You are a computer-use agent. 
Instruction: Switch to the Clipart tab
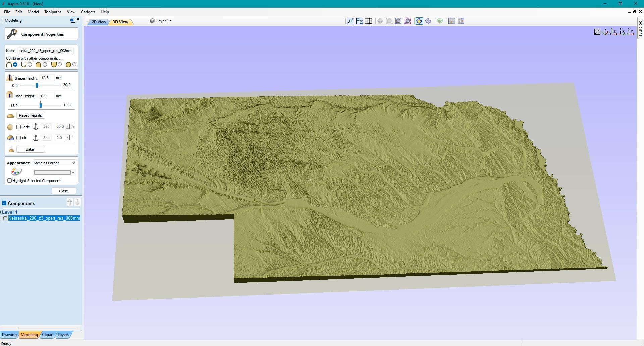point(48,335)
